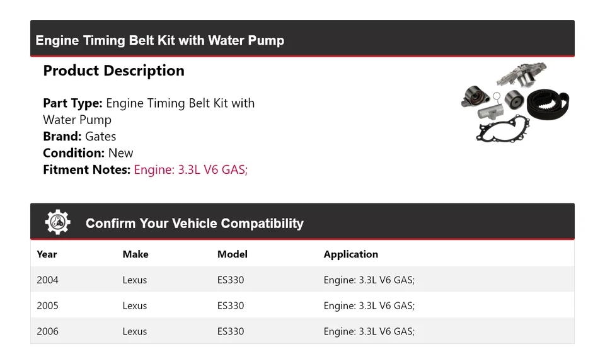Click the timing belt kit product image
Screen dimensions: 605x364
pos(515,103)
